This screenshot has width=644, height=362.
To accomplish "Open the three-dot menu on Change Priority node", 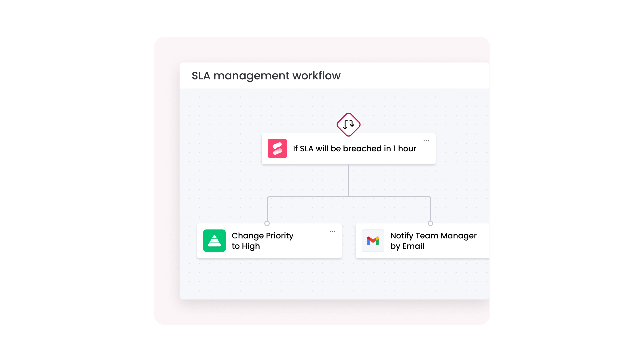I will pos(333,231).
